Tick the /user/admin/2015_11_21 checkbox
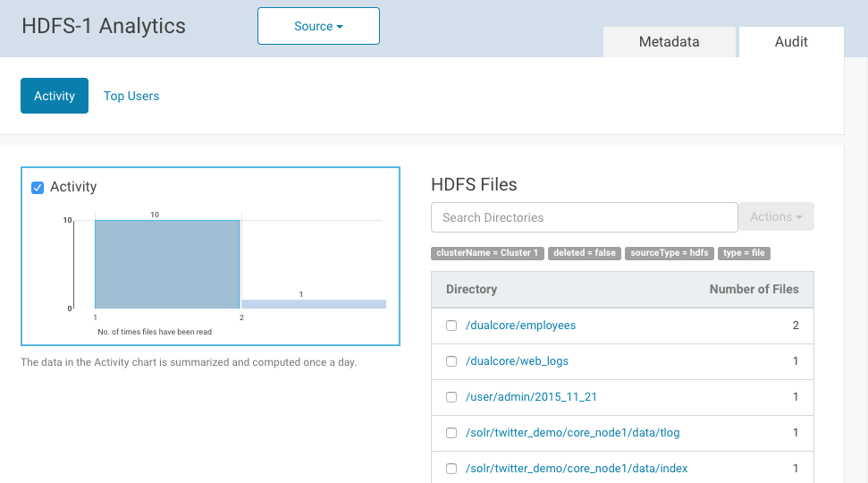 tap(451, 397)
